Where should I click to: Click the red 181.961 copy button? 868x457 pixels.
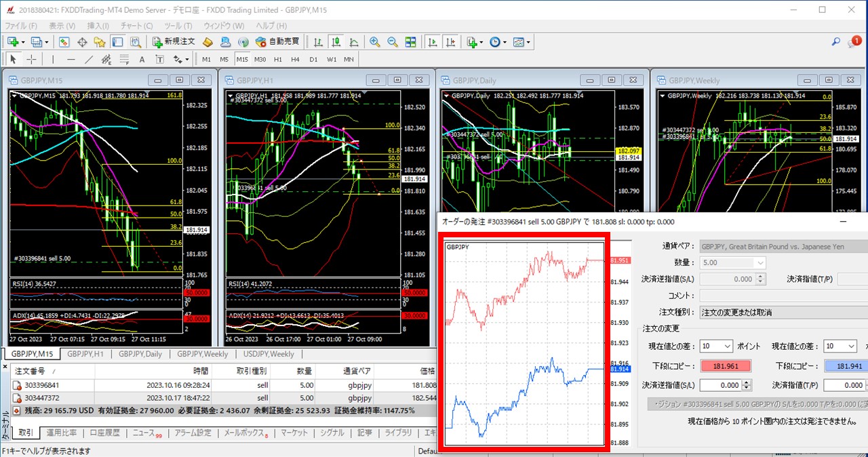point(725,366)
